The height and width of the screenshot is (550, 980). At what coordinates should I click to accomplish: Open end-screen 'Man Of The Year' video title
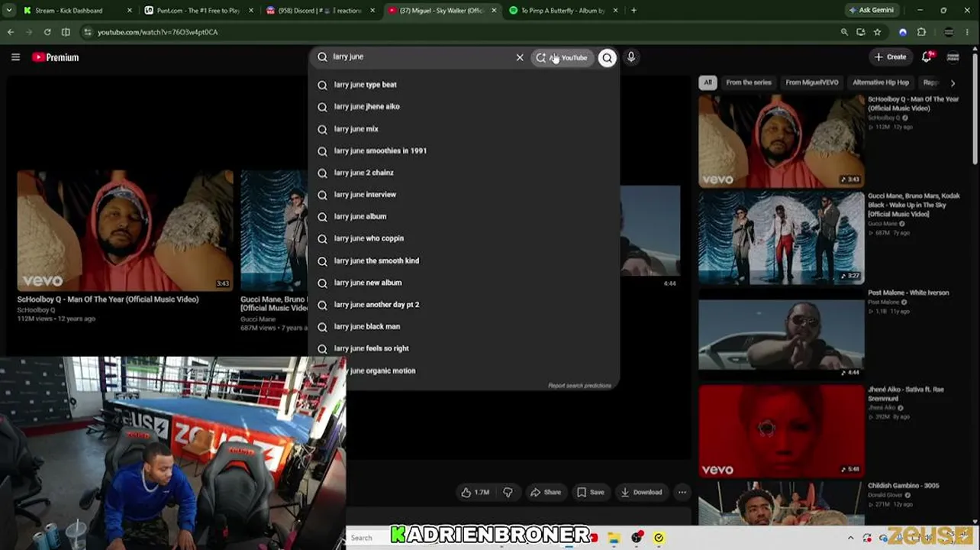[108, 299]
